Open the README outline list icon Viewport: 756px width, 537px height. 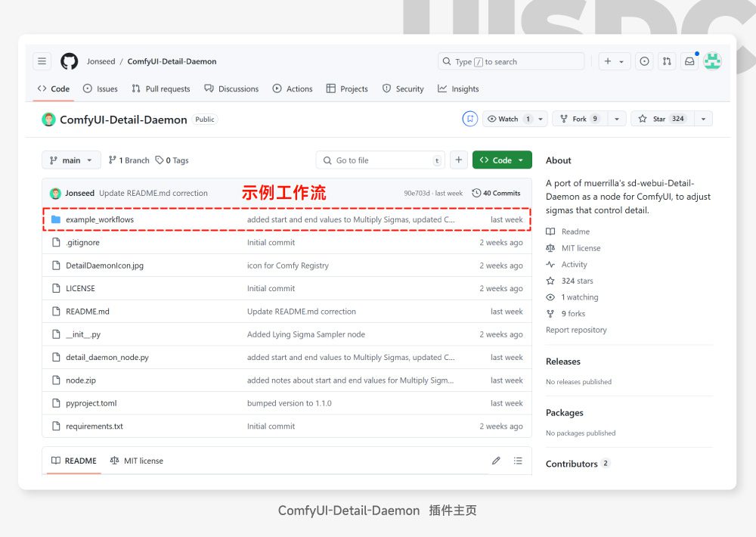[518, 461]
